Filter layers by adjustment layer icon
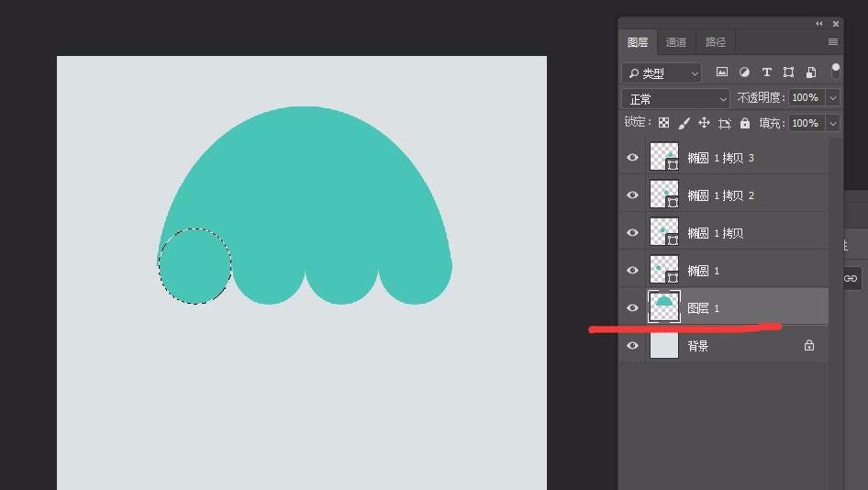This screenshot has height=490, width=868. (744, 72)
